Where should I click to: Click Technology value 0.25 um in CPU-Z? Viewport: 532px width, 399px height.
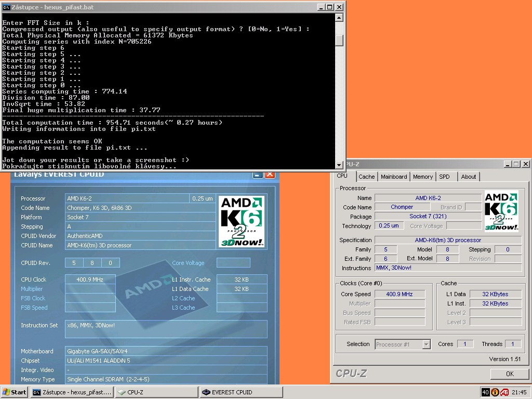point(389,225)
